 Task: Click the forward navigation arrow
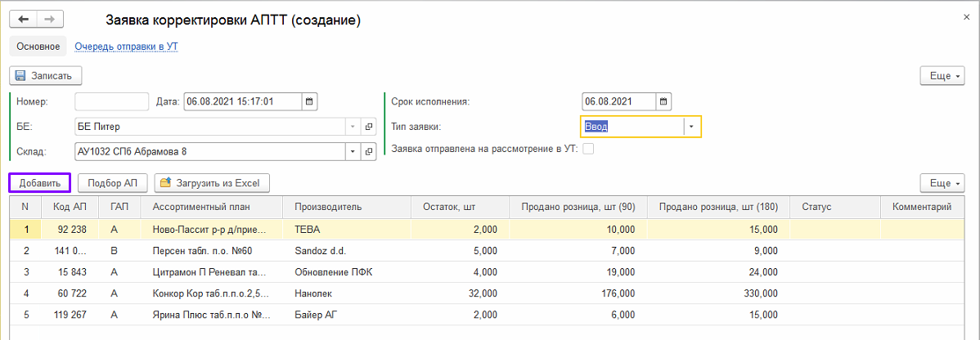point(49,19)
